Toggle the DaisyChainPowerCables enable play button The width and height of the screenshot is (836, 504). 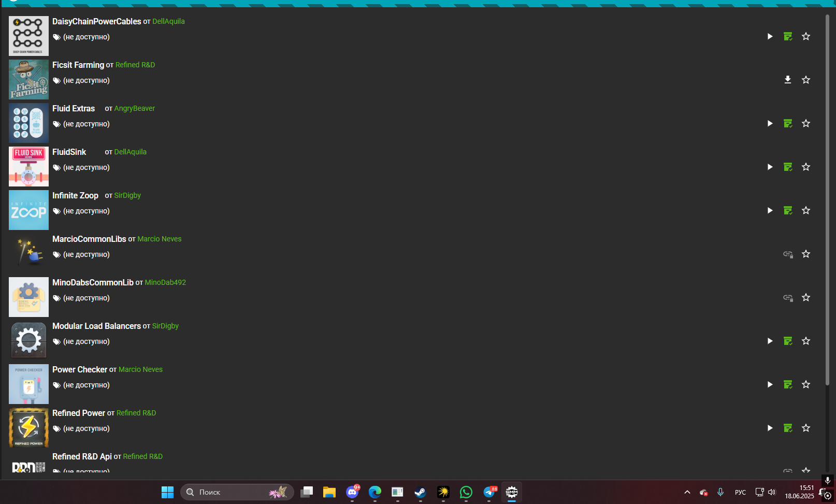(x=770, y=36)
